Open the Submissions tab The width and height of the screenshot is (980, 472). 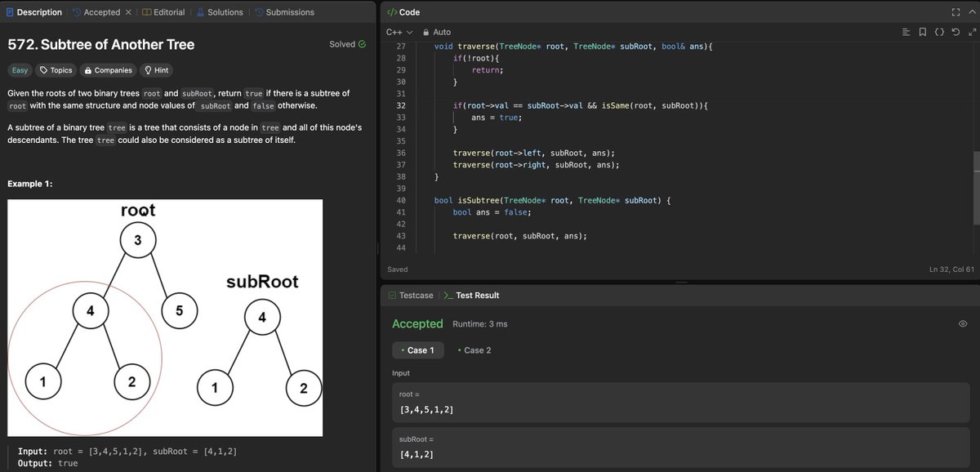point(283,12)
